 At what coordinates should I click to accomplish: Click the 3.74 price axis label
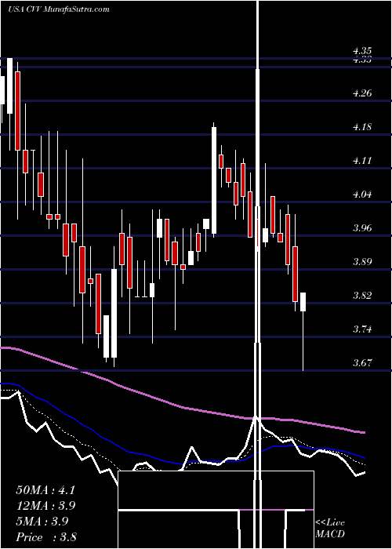pos(362,329)
